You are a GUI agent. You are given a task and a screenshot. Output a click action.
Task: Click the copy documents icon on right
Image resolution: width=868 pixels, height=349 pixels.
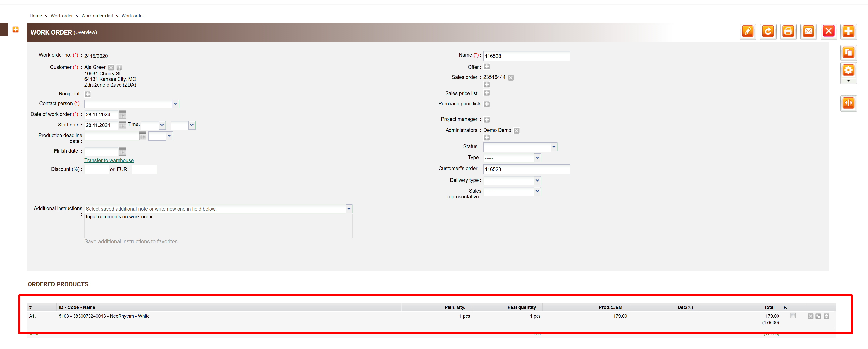pos(848,52)
